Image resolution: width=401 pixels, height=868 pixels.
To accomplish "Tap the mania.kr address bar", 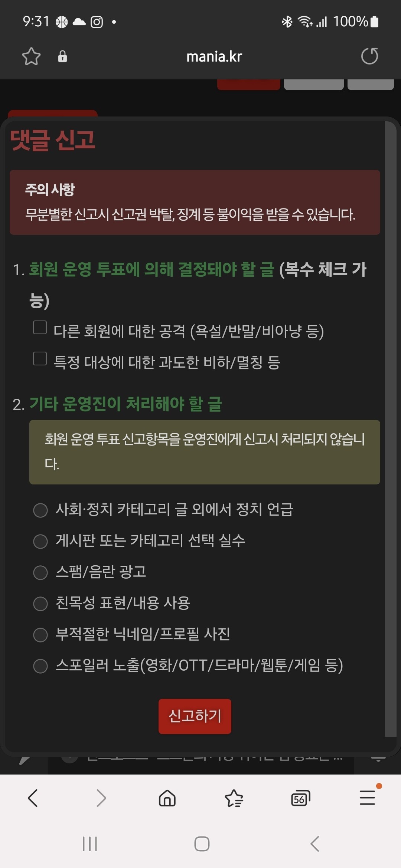I will 214,56.
